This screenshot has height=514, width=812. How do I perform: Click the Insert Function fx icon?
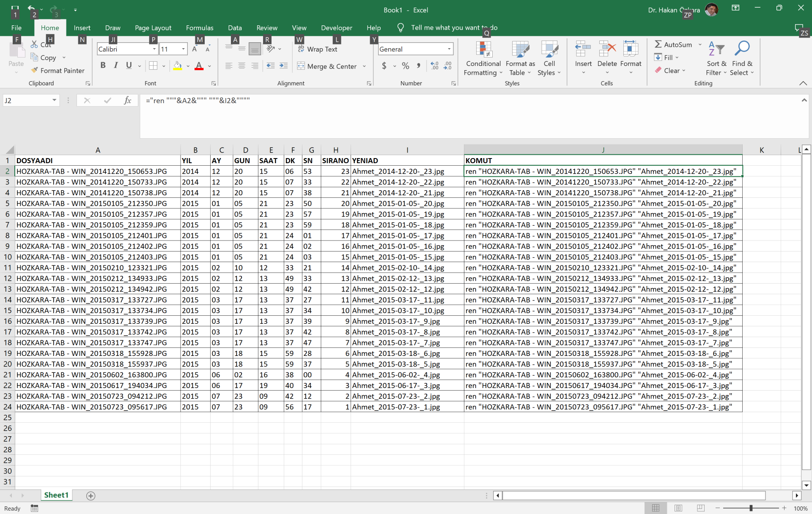(x=127, y=101)
